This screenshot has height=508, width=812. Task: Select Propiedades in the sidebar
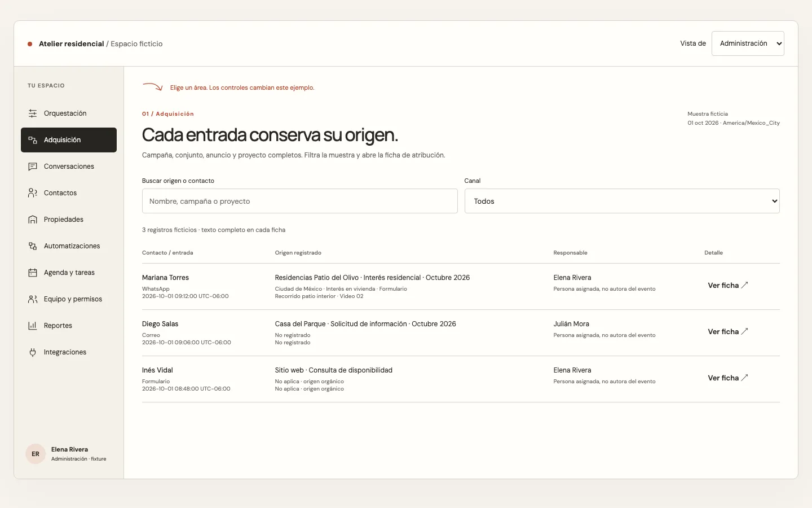click(69, 220)
